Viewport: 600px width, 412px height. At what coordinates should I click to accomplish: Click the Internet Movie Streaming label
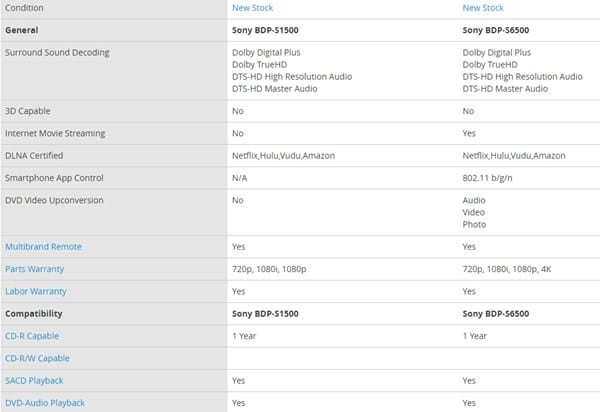coord(55,133)
